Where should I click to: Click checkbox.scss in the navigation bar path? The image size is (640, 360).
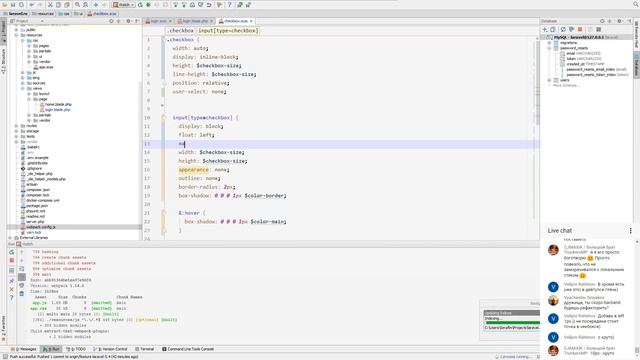[x=102, y=13]
